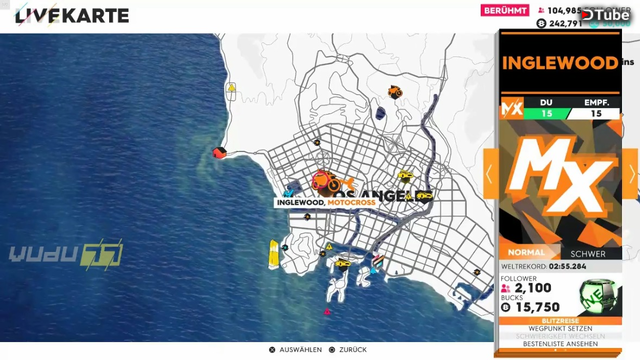Click the yellow triangle marker on the northwest coast

[x=231, y=88]
